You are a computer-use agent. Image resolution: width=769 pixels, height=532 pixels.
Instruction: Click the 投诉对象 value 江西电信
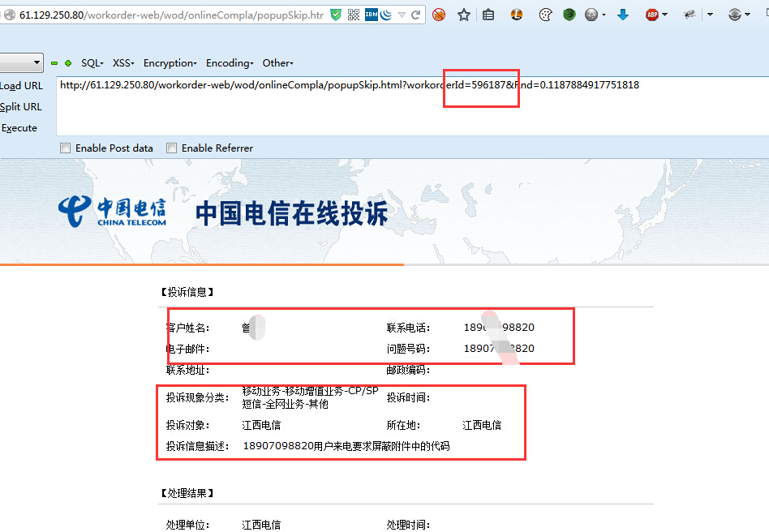[x=261, y=425]
